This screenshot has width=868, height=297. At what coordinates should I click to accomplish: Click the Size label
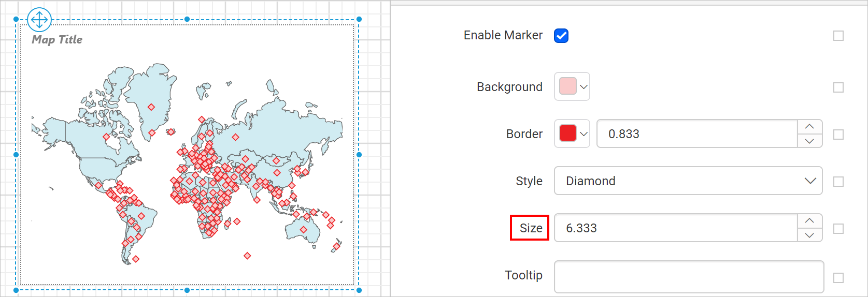pos(531,228)
